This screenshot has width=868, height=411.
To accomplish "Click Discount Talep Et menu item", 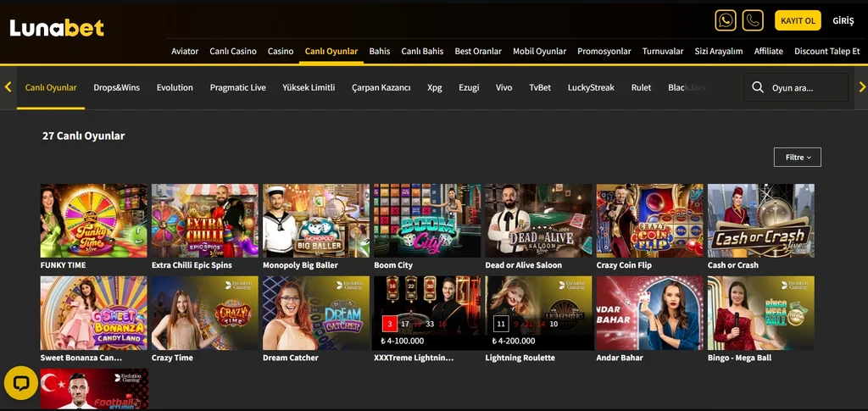I will tap(827, 51).
